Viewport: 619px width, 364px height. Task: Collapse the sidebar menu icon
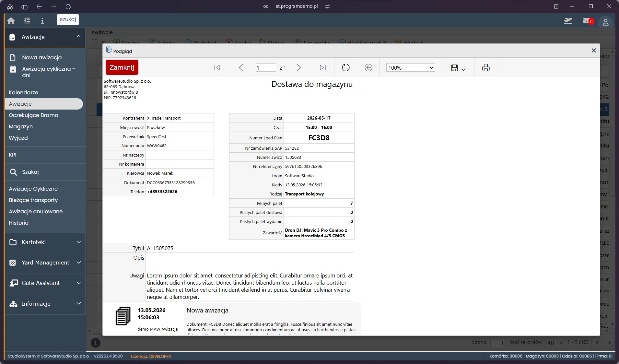[27, 21]
